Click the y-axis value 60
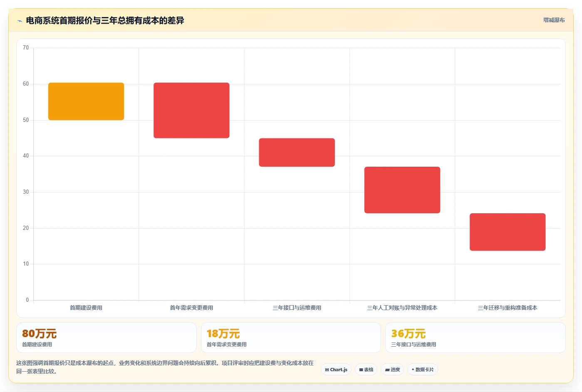Image resolution: width=582 pixels, height=392 pixels. (x=26, y=84)
